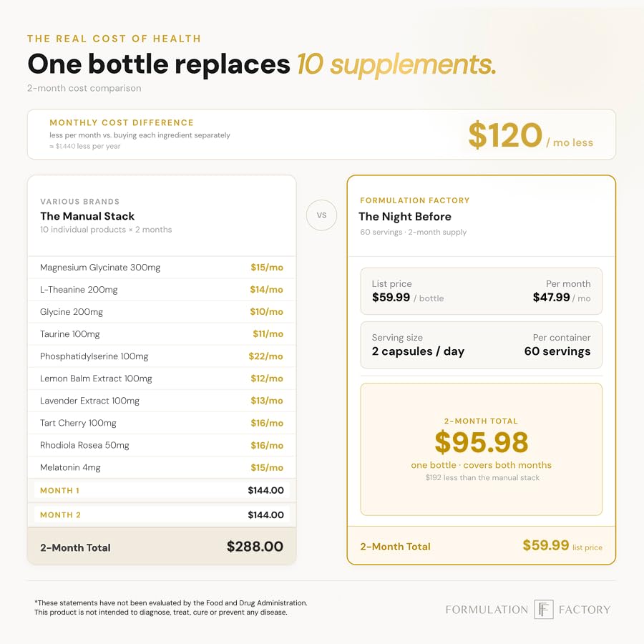Click the Month 1 $144.00 subtotal row

coord(162,490)
